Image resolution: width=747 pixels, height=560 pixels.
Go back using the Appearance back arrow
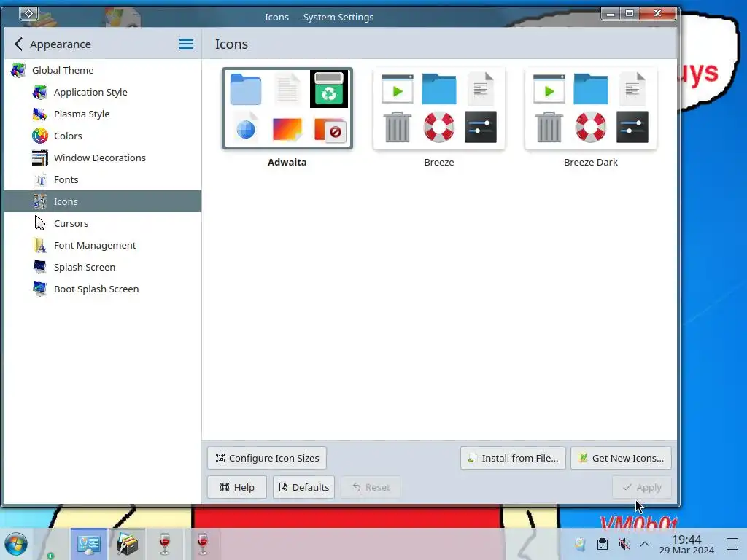coord(18,44)
